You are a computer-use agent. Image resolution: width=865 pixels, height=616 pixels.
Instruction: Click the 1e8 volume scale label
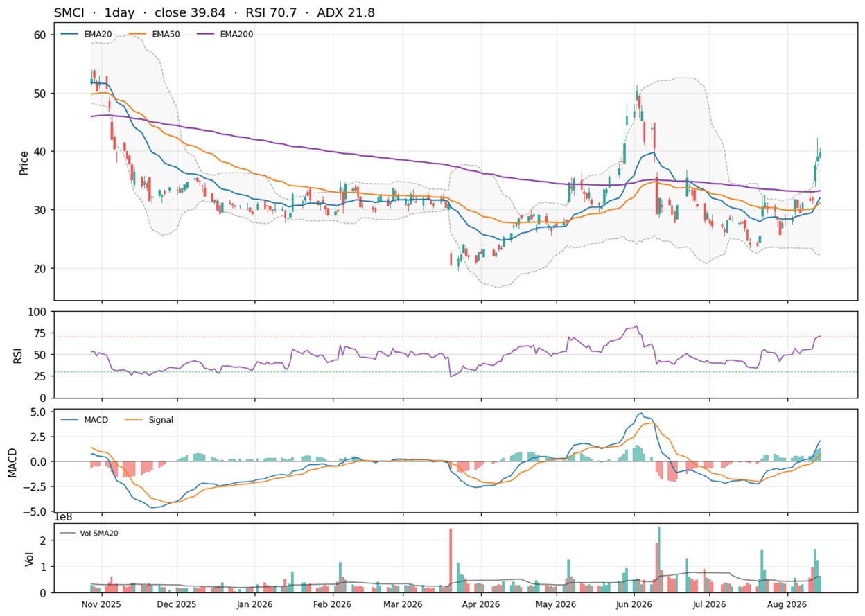pos(63,518)
